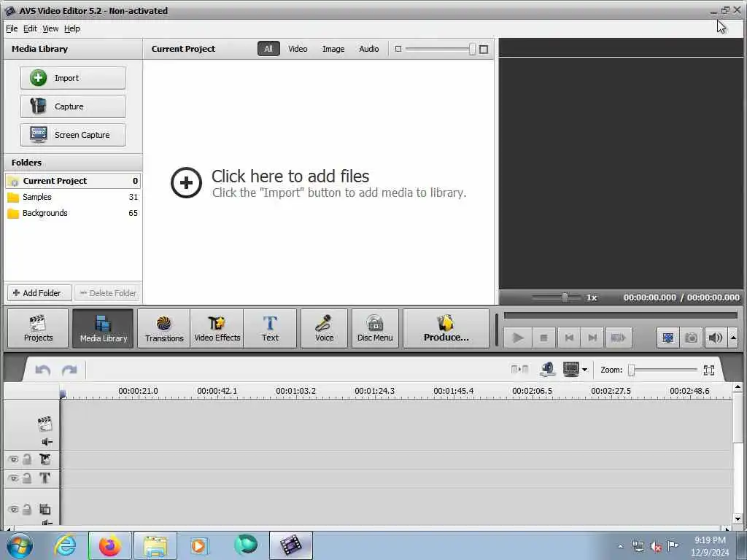Open Windows Start menu
The width and height of the screenshot is (747, 560).
(20, 545)
